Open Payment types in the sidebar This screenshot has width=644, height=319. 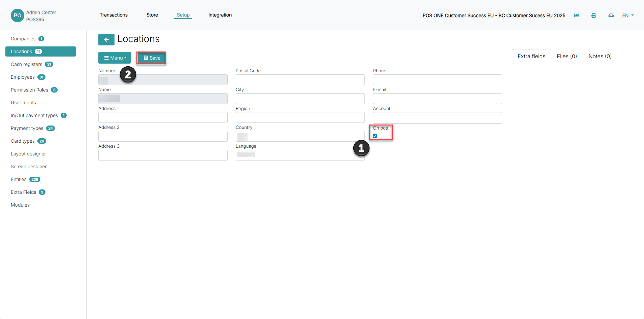(33, 128)
